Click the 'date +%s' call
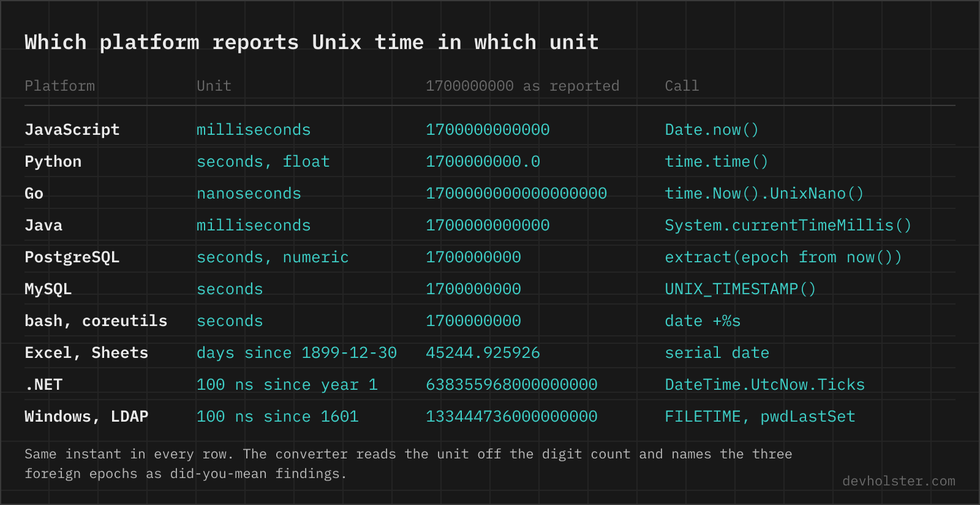 point(703,321)
